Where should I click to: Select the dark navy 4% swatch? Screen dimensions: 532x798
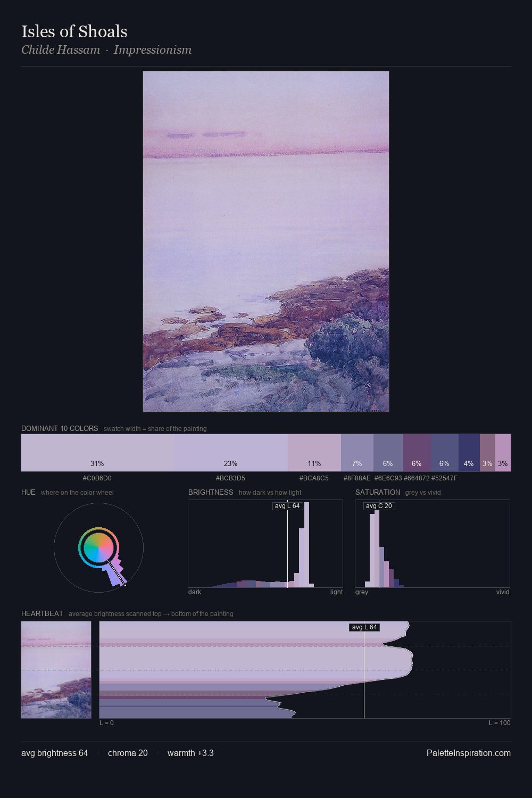point(469,453)
